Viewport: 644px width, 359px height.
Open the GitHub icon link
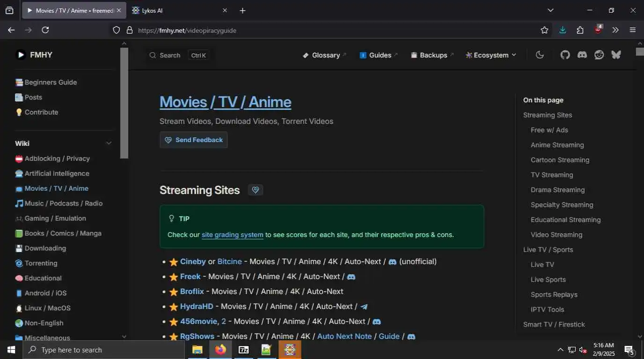565,55
